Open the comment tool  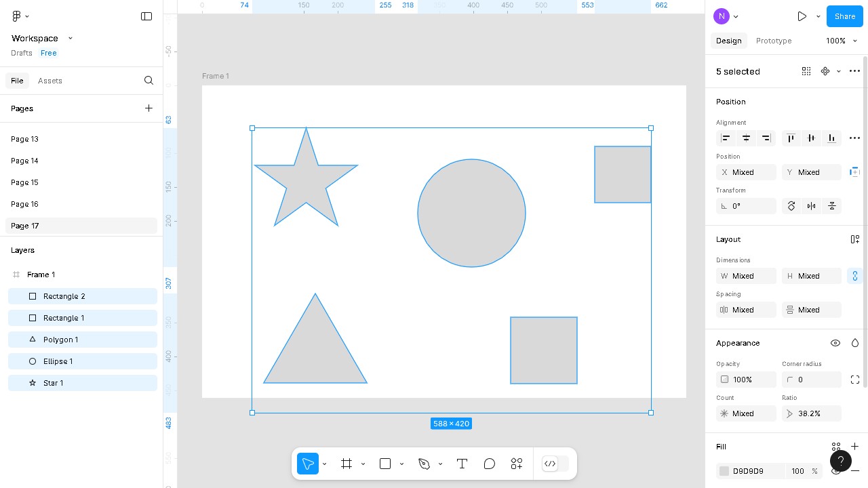point(489,464)
